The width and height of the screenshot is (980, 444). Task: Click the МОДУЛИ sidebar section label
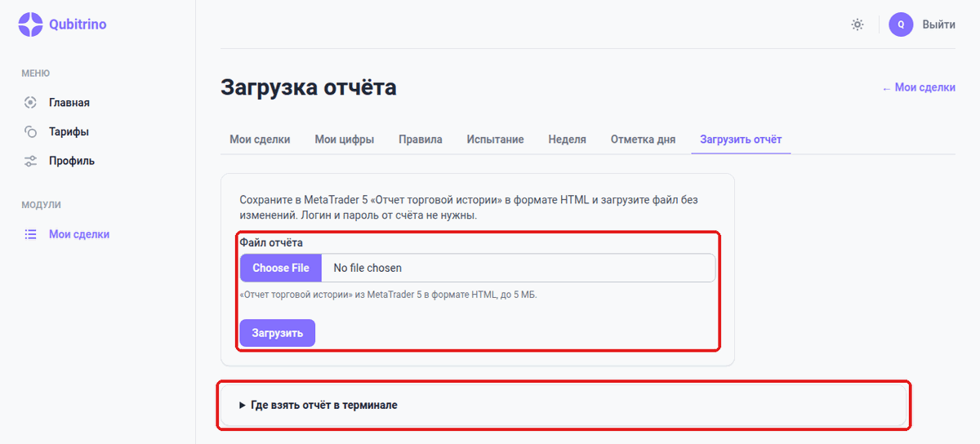[42, 205]
